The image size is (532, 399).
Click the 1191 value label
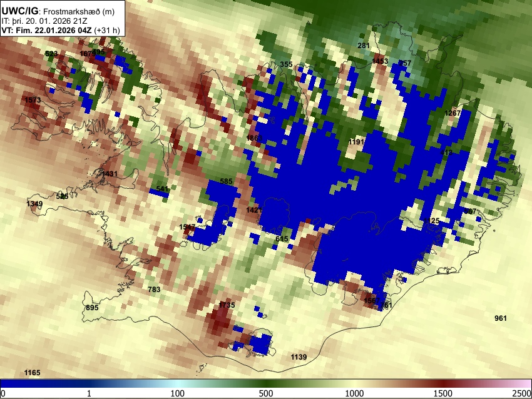(357, 142)
